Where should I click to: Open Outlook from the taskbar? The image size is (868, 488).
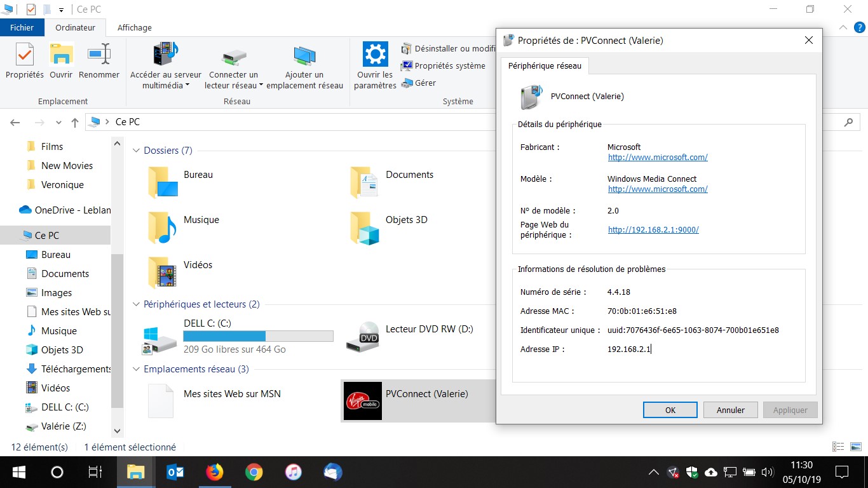coord(175,472)
